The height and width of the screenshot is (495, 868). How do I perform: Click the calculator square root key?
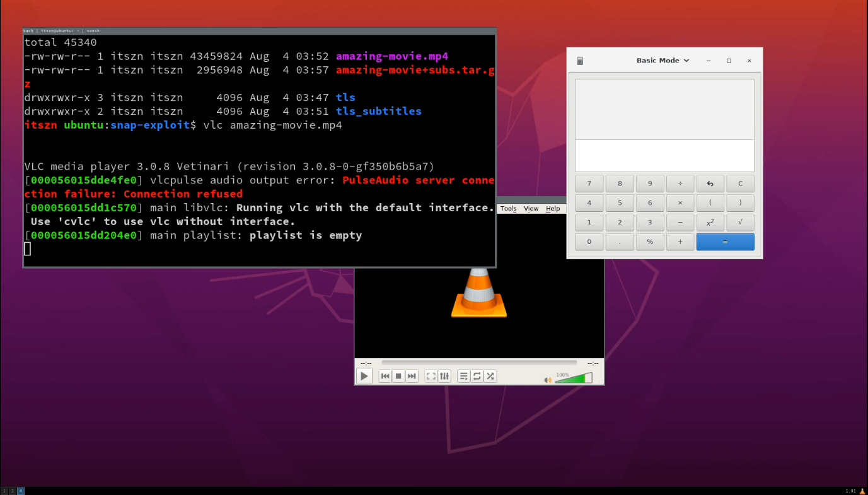point(740,222)
